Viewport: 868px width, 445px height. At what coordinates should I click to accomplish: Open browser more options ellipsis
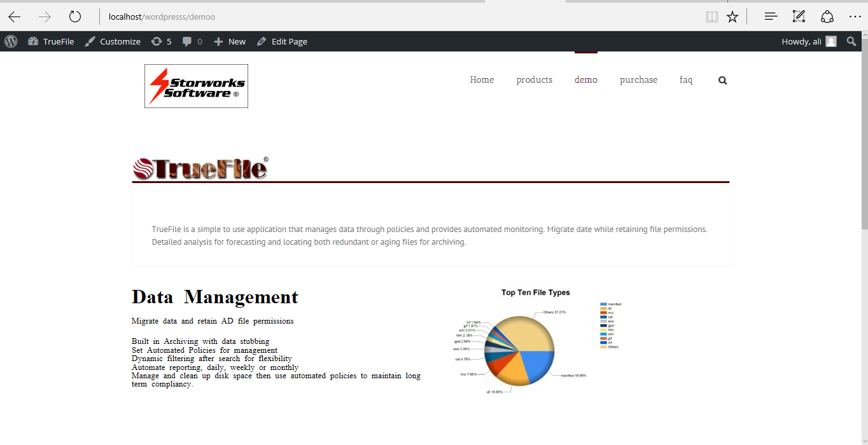pos(855,17)
